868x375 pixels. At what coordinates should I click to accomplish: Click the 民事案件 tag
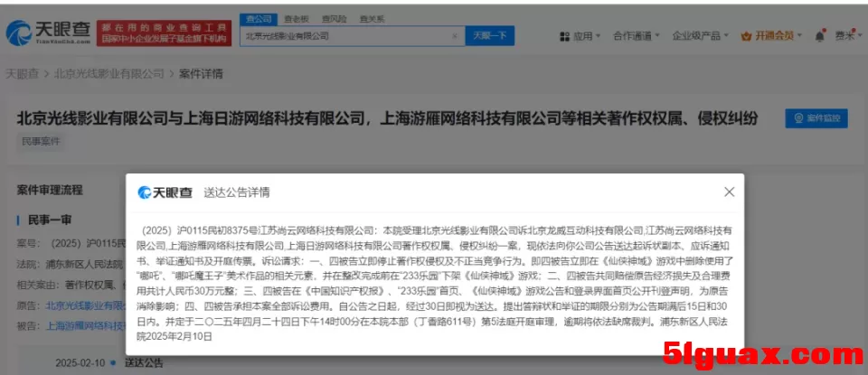pos(42,142)
